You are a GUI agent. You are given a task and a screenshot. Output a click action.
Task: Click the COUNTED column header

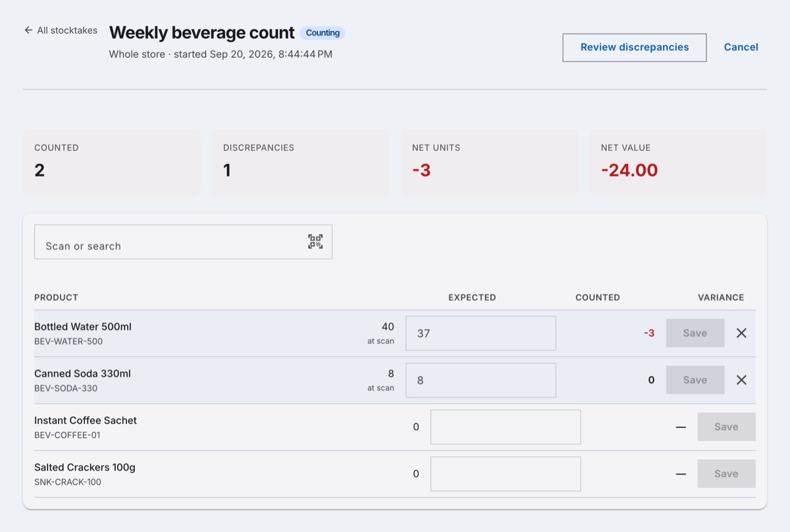pyautogui.click(x=598, y=298)
